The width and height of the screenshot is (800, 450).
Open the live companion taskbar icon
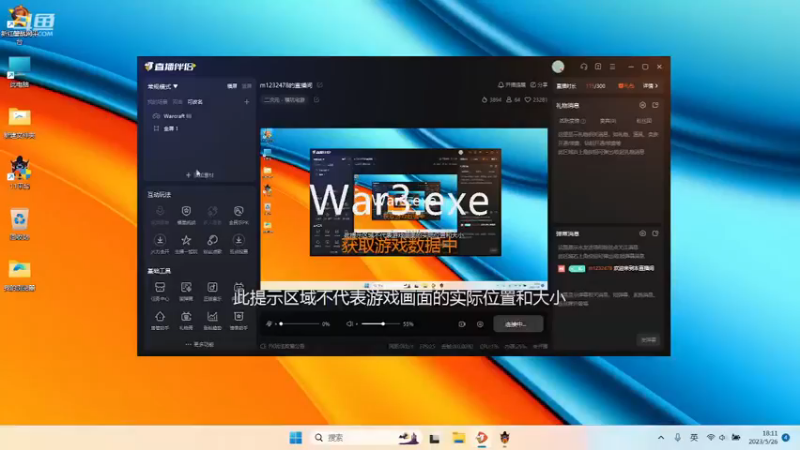tap(481, 438)
